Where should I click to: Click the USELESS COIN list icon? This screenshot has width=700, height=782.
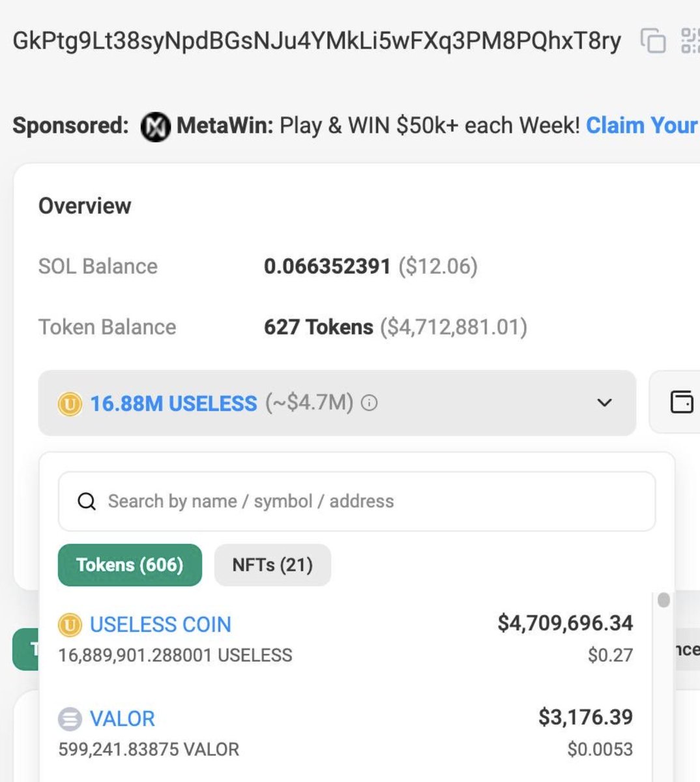click(x=70, y=625)
